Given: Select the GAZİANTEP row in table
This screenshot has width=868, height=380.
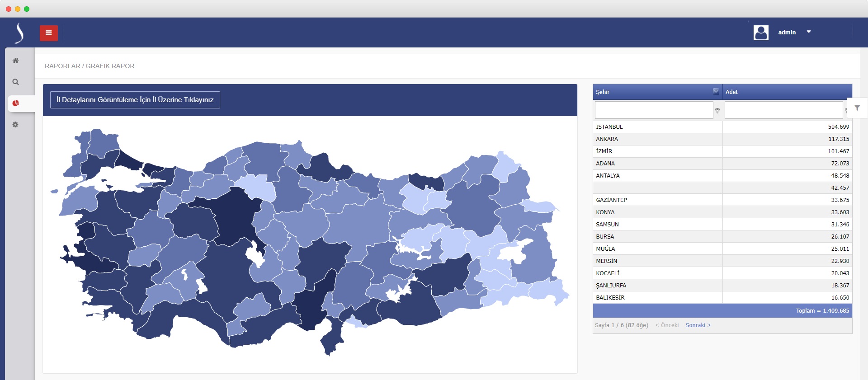Looking at the screenshot, I should 722,200.
